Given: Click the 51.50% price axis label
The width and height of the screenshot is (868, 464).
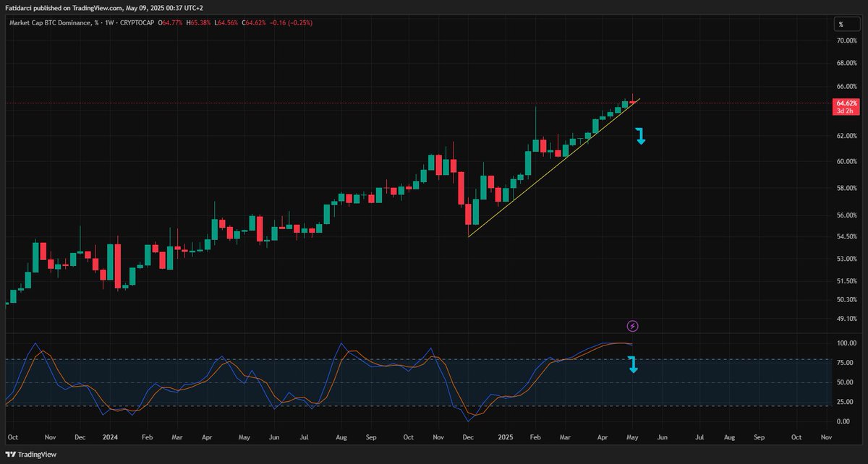Looking at the screenshot, I should [x=846, y=281].
